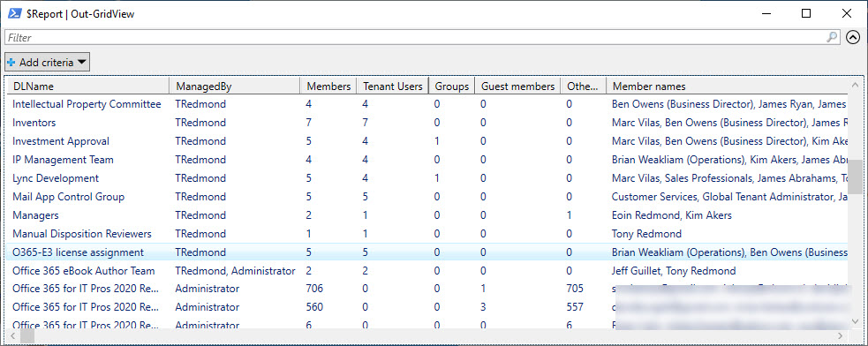The width and height of the screenshot is (868, 346).
Task: Click 'Eoin Redmond, Kim Akers' member names cell
Action: point(671,215)
